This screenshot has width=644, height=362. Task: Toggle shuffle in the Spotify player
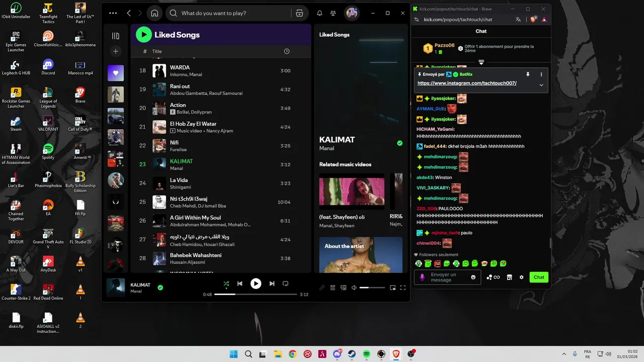point(226,284)
